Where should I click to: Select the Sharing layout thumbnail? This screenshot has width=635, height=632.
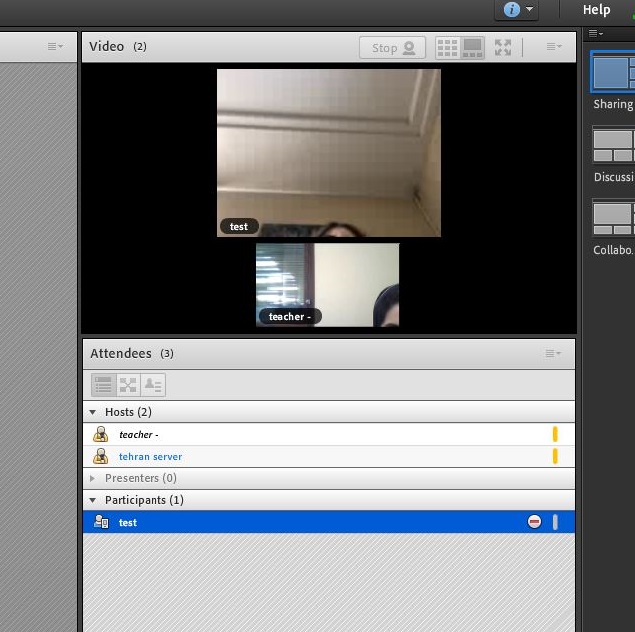613,73
